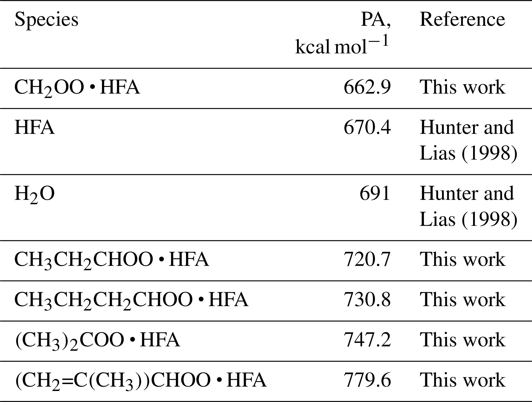Click "This work" in the 779.6 row
This screenshot has width=532, height=402.
(x=462, y=380)
